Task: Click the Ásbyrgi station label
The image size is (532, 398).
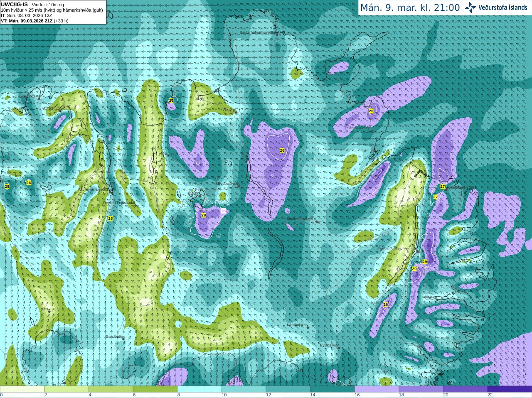Action: (x=229, y=110)
